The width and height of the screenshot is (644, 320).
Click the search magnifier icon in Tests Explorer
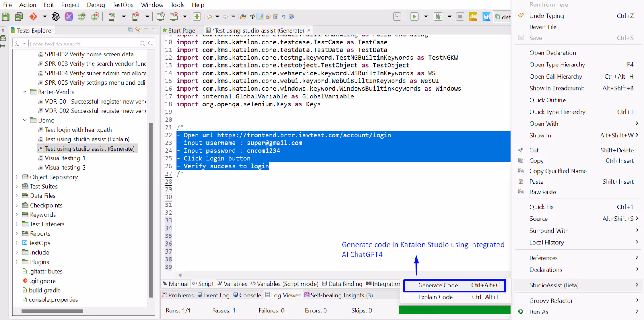tap(142, 43)
